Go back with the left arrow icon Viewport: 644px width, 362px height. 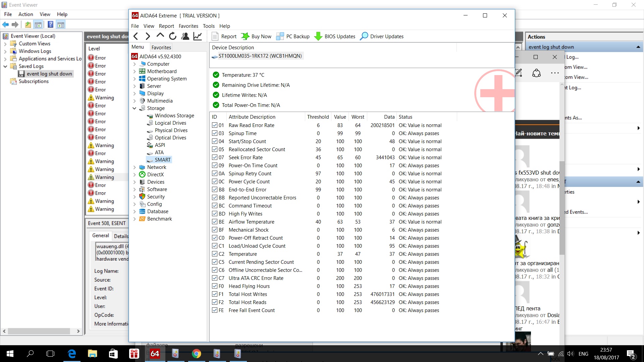pos(136,36)
